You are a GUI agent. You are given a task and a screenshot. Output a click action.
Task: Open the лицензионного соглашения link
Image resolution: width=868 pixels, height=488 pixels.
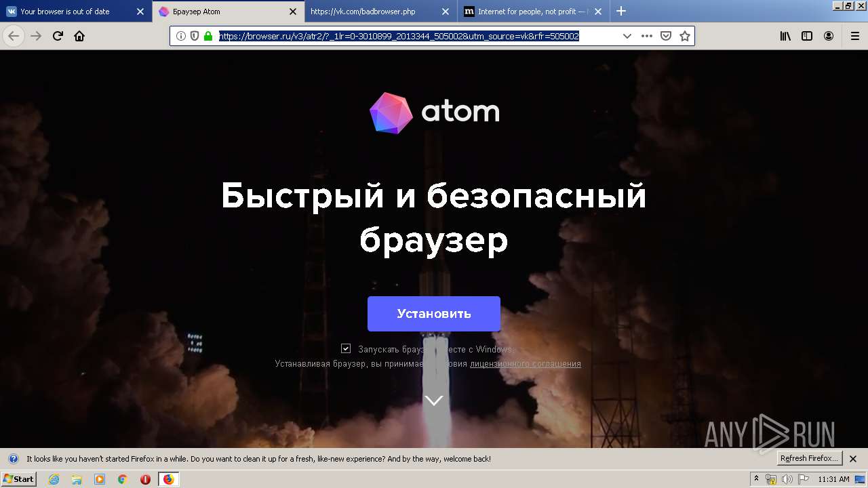pyautogui.click(x=526, y=364)
